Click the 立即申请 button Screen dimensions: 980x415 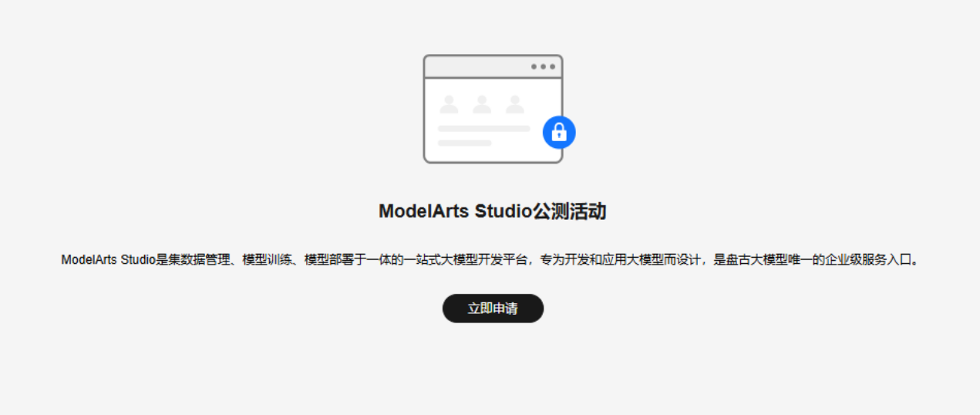[493, 309]
